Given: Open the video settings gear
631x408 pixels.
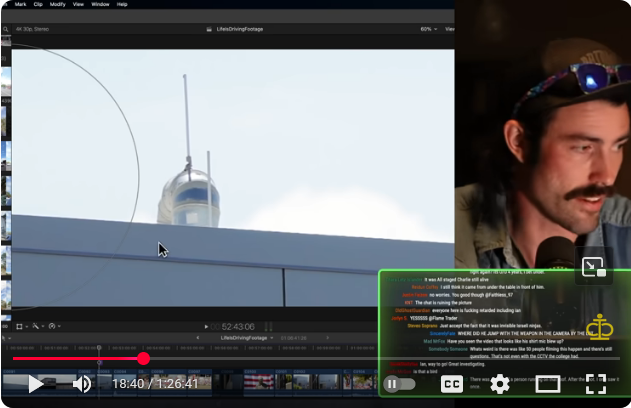Looking at the screenshot, I should [x=499, y=383].
